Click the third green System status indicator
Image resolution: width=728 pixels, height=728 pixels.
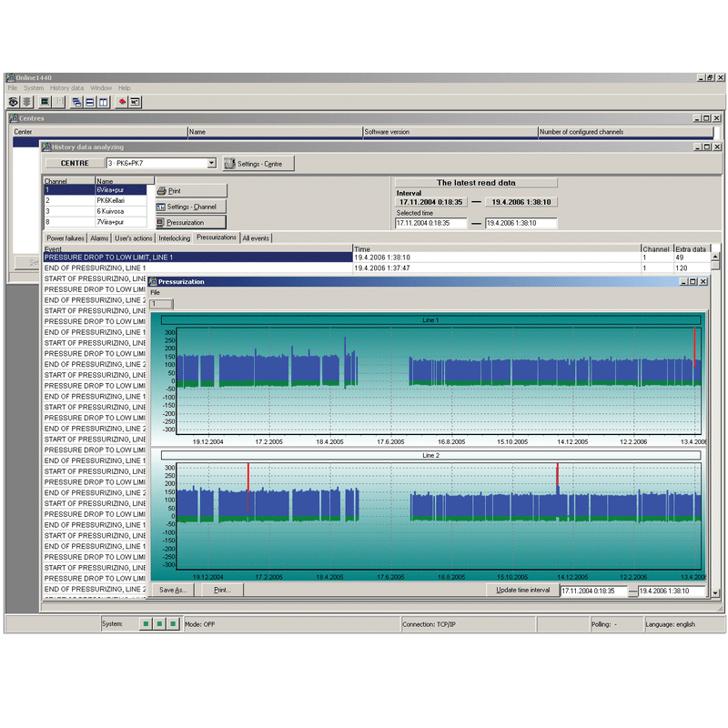pos(173,623)
